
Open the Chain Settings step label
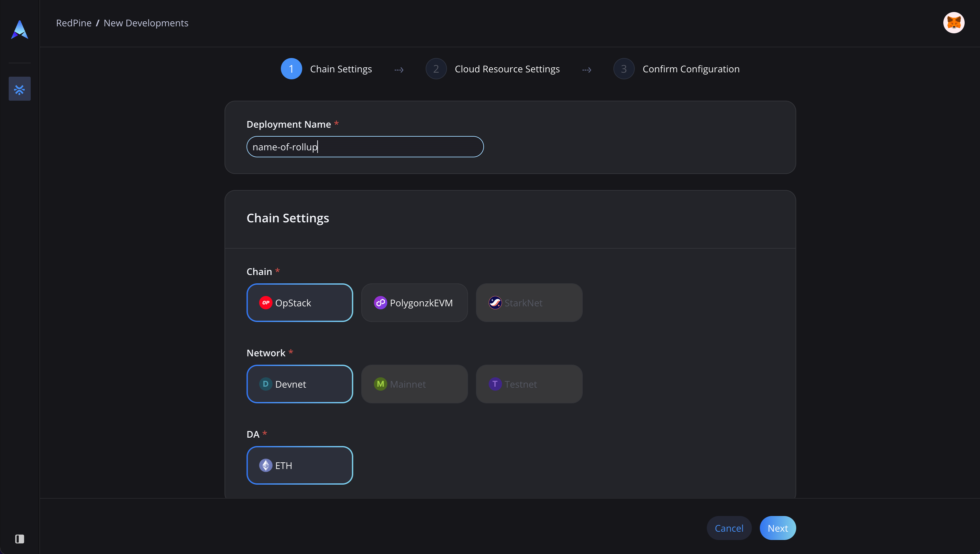tap(341, 69)
